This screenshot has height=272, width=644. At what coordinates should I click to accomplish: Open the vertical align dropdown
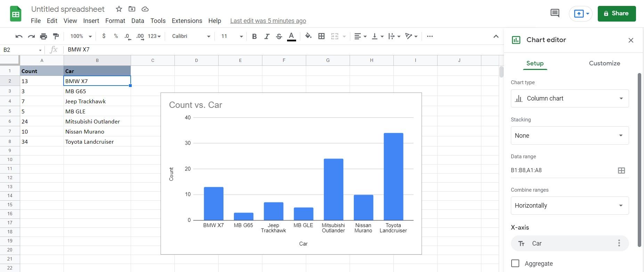click(x=377, y=36)
